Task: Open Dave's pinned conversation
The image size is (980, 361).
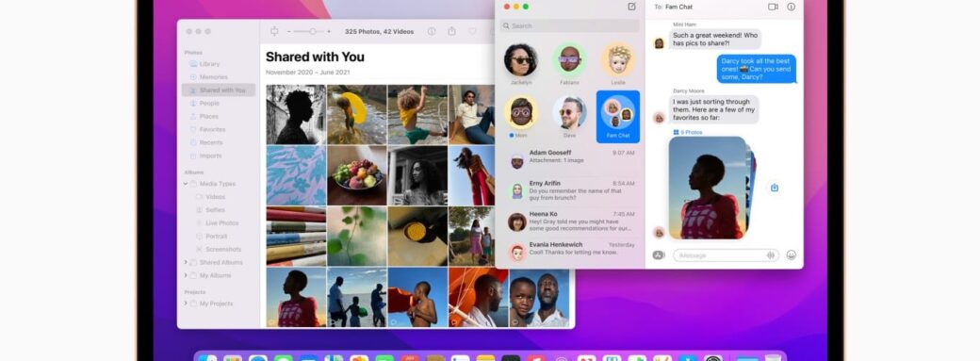Action: coord(569,117)
